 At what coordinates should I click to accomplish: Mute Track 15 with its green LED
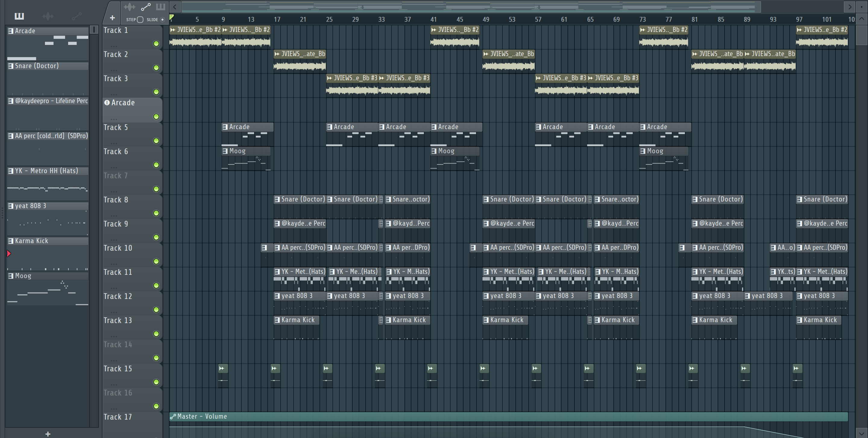tap(156, 382)
